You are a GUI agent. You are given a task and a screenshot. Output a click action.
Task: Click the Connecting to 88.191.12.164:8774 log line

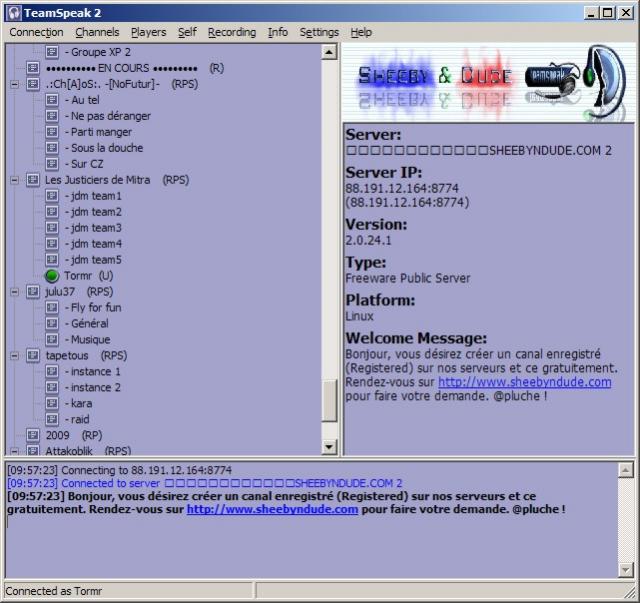[120, 470]
